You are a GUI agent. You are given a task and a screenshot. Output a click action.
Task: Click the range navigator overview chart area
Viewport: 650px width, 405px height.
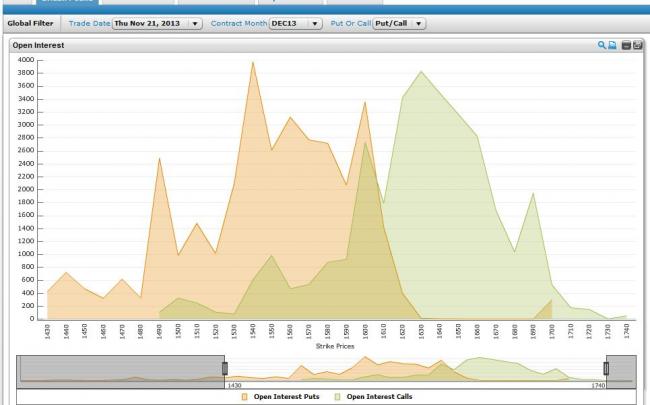point(414,370)
